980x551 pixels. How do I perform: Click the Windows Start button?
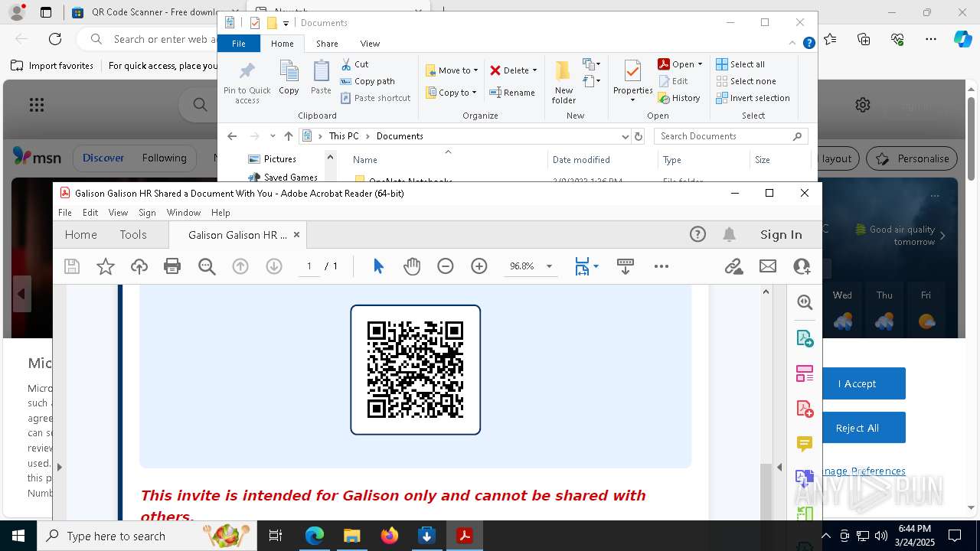click(18, 536)
